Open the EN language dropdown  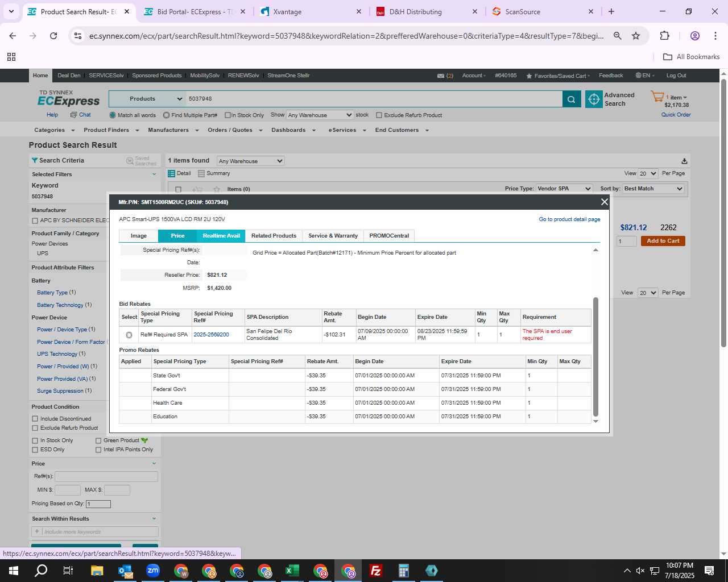pyautogui.click(x=645, y=76)
